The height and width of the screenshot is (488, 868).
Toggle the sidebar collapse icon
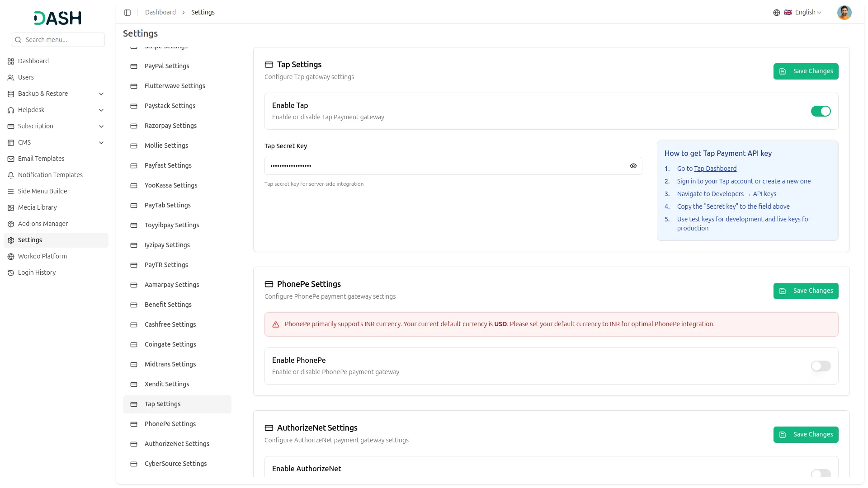click(127, 13)
